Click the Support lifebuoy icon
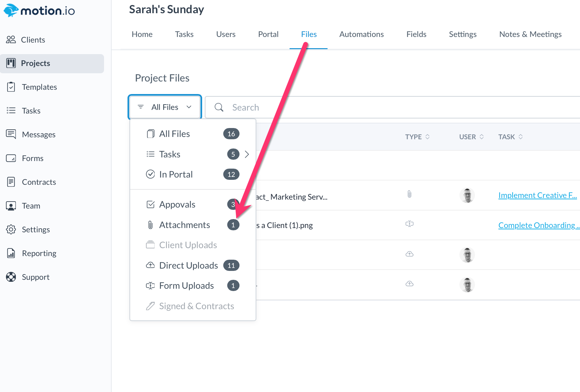580x392 pixels. (11, 277)
